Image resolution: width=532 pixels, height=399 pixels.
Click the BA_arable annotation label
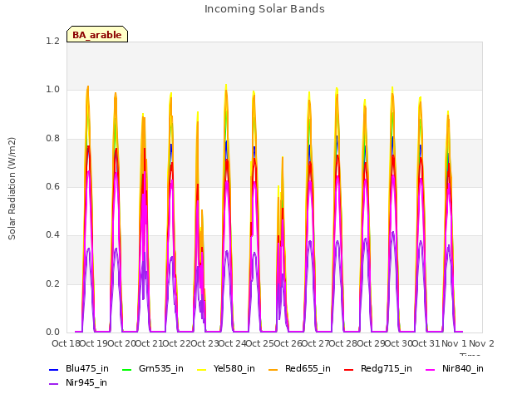pos(97,34)
